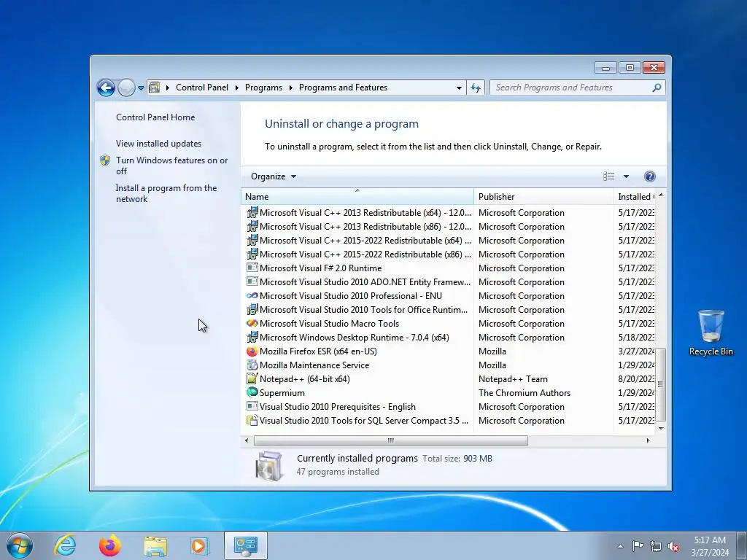This screenshot has height=560, width=747.
Task: Click the vertical scrollbar thumb
Action: 661,384
